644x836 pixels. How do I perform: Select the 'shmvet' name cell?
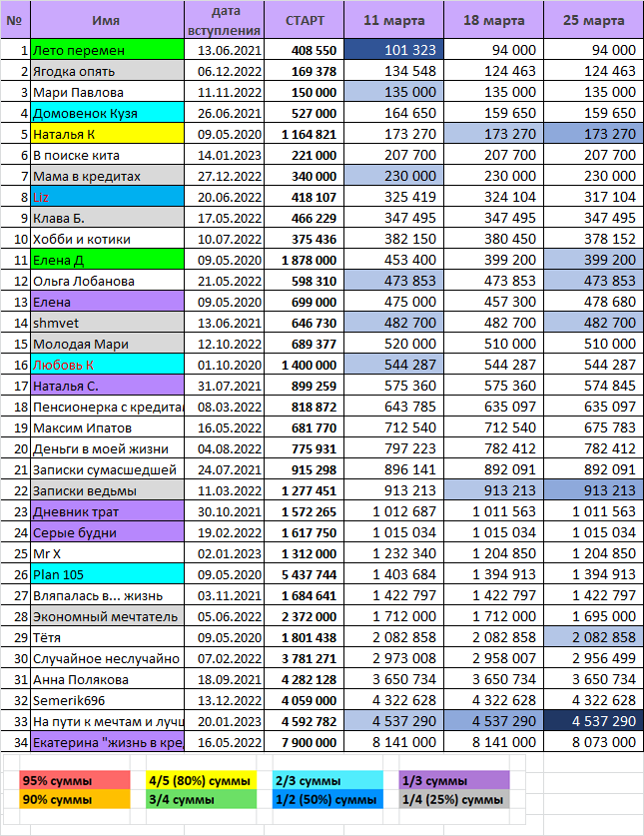pyautogui.click(x=107, y=323)
